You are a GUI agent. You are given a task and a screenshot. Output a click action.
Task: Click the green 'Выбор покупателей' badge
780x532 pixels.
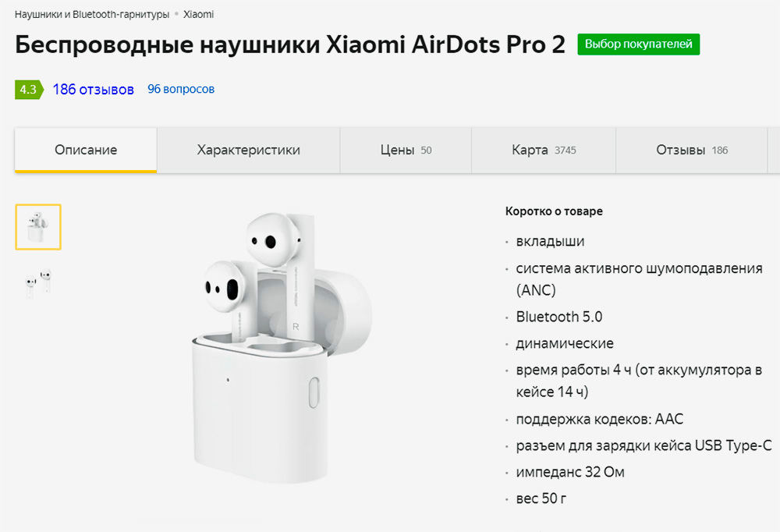click(638, 44)
